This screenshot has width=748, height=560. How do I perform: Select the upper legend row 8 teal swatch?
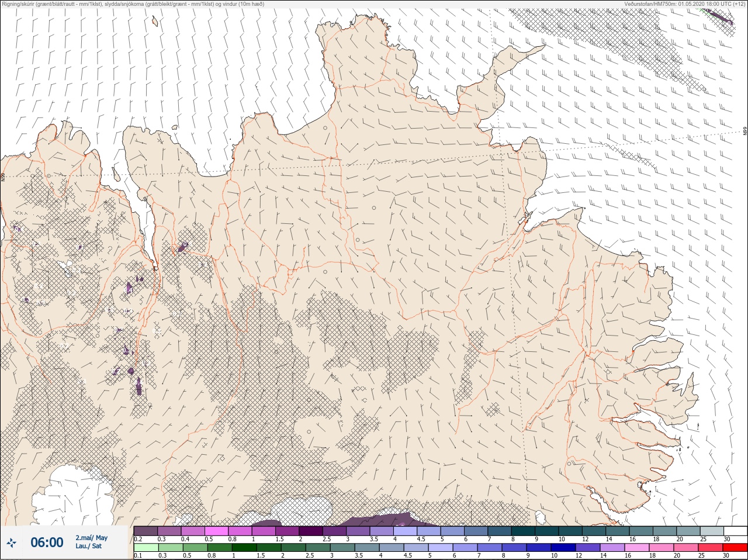pyautogui.click(x=524, y=531)
